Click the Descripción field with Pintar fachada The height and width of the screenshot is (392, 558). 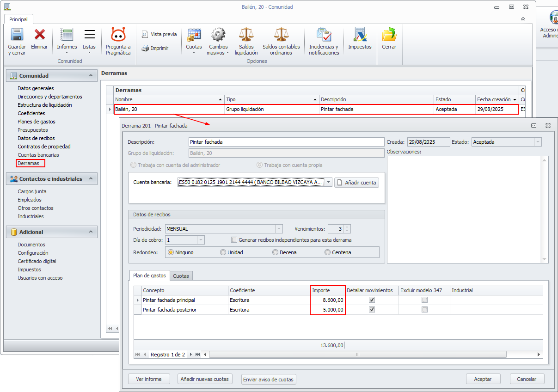coord(286,142)
